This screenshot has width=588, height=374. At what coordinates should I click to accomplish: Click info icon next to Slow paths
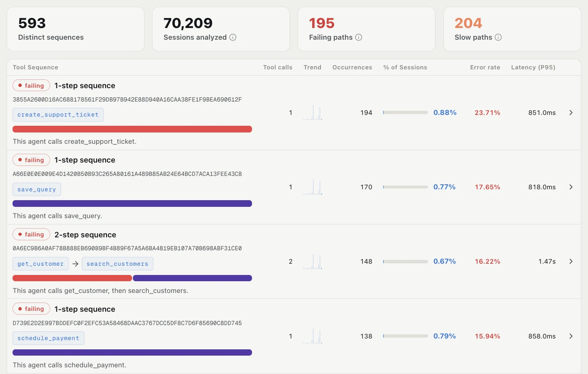point(498,37)
